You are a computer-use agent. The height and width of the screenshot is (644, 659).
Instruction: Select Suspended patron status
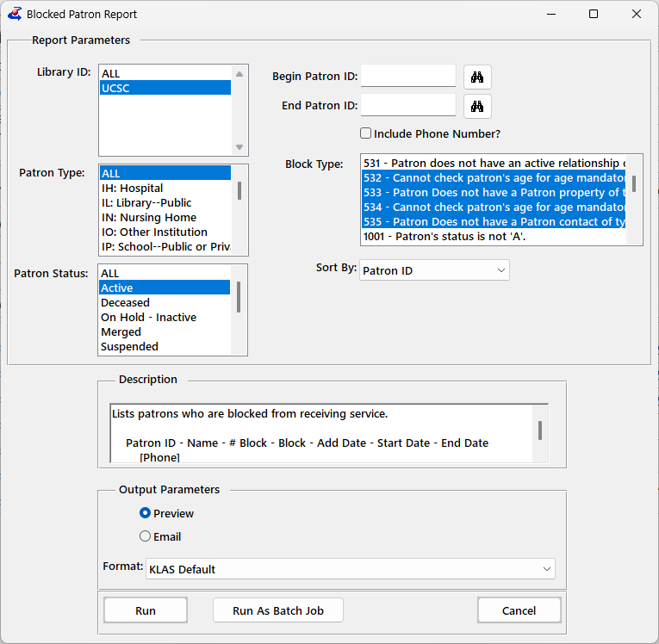pos(165,347)
